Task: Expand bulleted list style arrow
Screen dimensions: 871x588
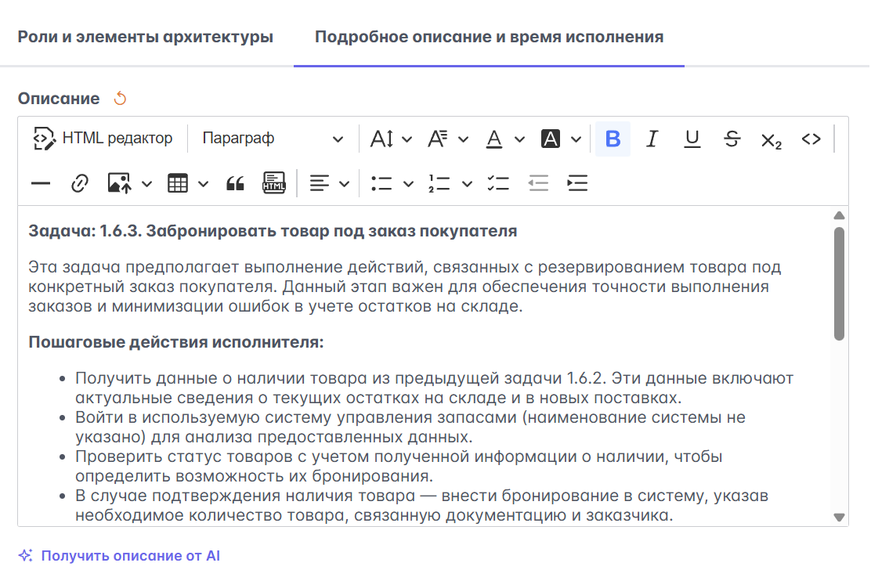Action: point(408,184)
